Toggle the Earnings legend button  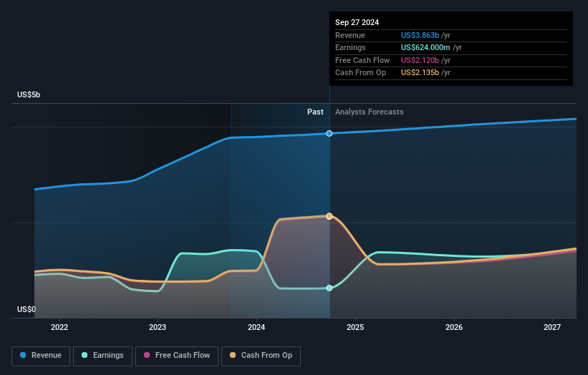tap(102, 356)
